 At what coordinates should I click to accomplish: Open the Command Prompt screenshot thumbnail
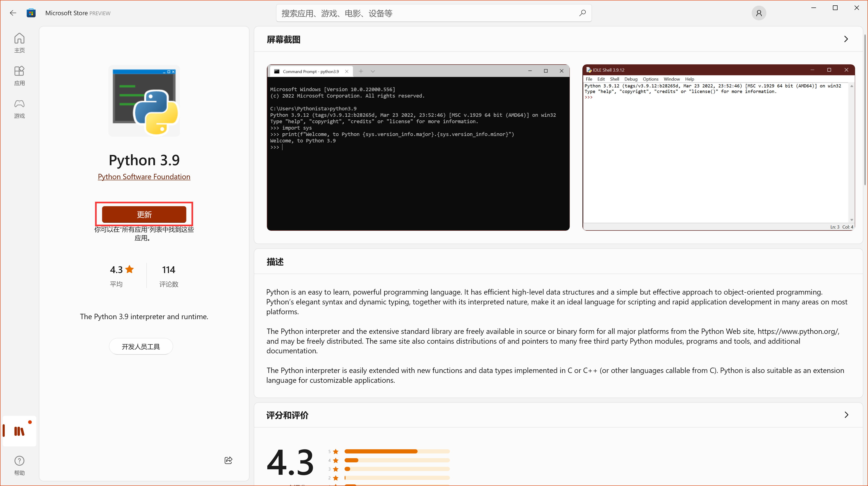point(418,147)
